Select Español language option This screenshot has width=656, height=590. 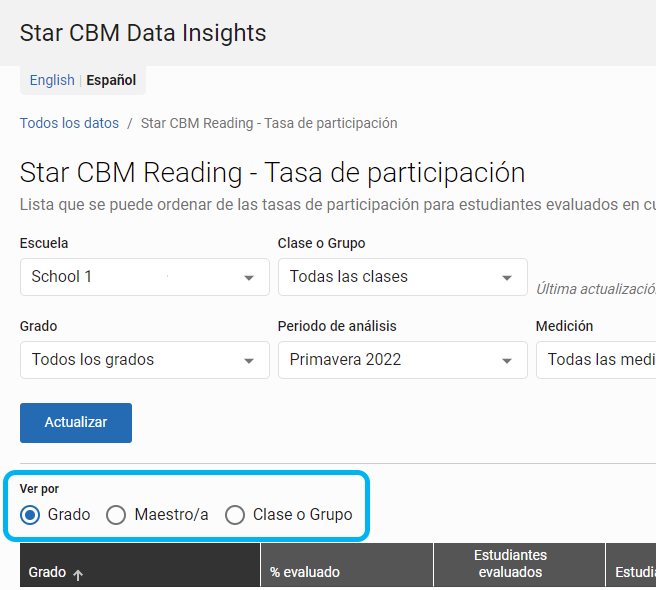point(111,80)
